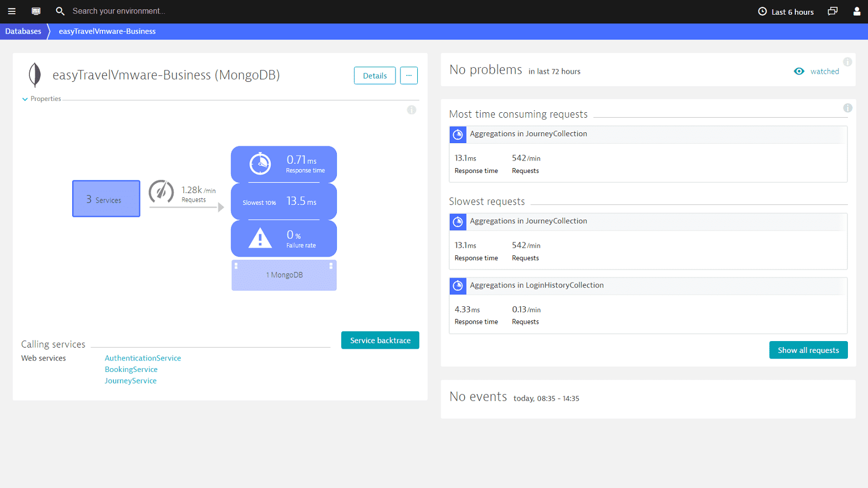Open the AuthenticationService link
The width and height of the screenshot is (868, 488).
point(143,358)
